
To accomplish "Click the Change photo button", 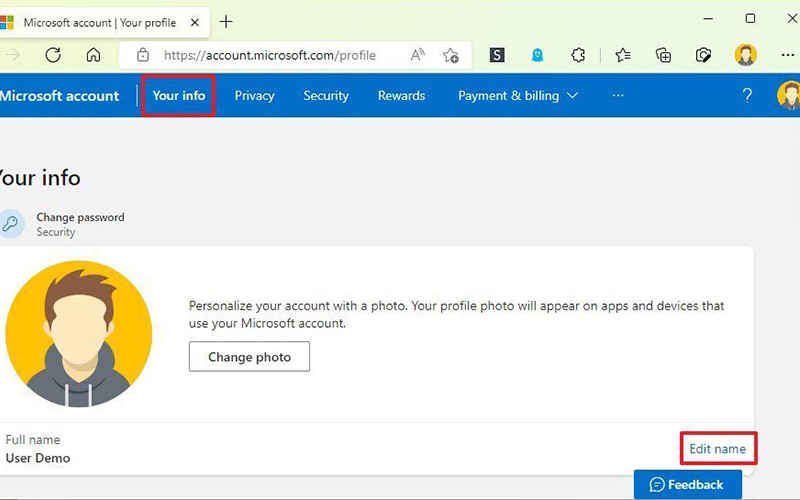I will 249,357.
